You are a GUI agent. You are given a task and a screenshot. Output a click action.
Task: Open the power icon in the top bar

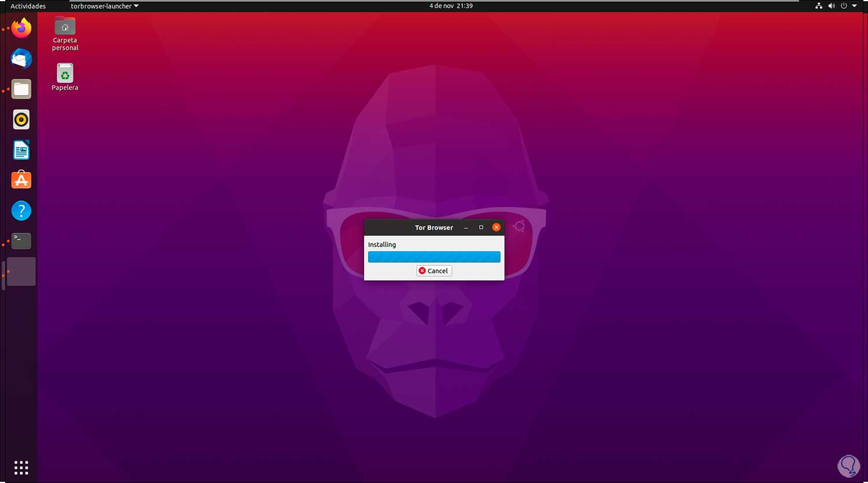(844, 6)
